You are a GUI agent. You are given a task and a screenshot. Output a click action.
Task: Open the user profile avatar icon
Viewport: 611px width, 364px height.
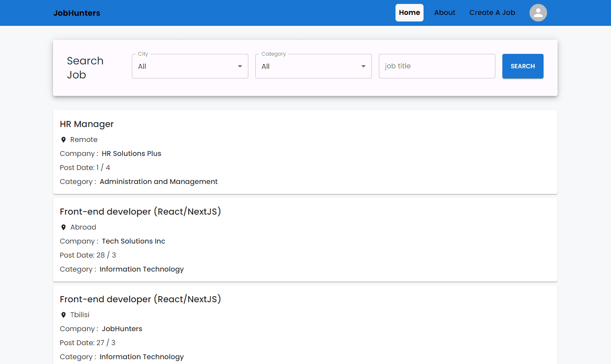point(538,13)
